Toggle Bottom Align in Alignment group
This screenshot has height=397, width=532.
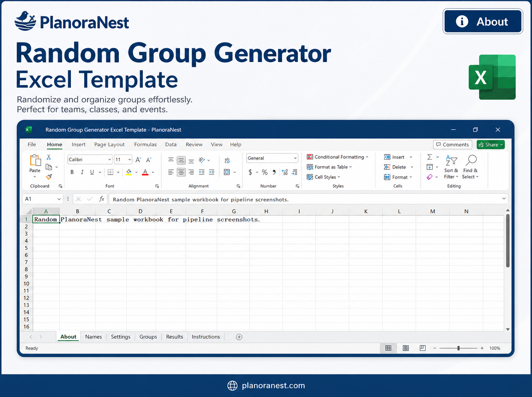[191, 160]
